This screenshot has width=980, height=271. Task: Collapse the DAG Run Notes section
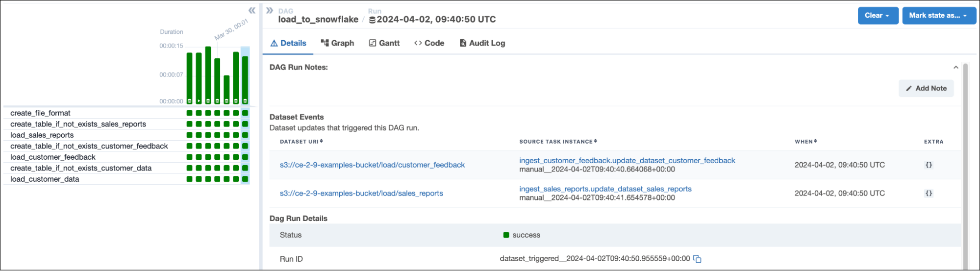[955, 68]
